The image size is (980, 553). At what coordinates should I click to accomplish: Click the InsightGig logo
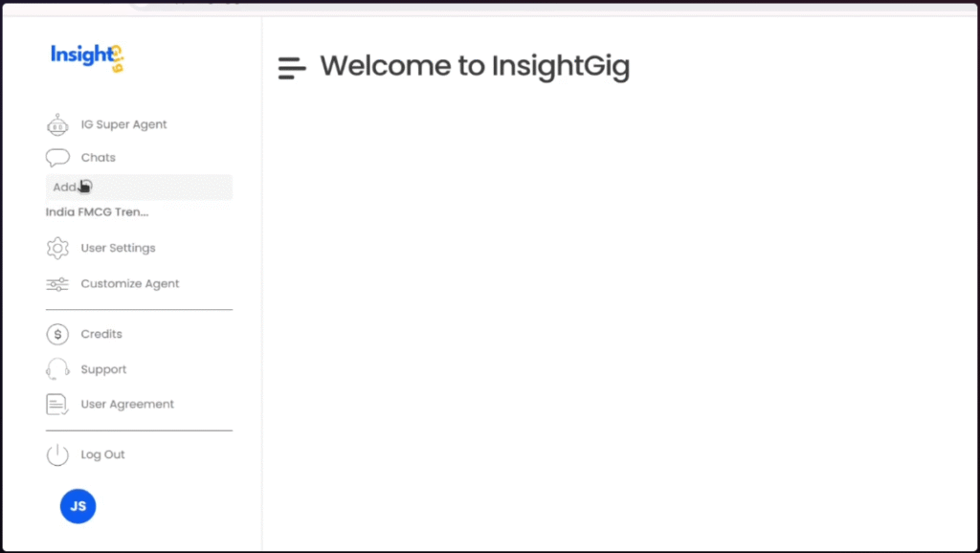tap(87, 57)
